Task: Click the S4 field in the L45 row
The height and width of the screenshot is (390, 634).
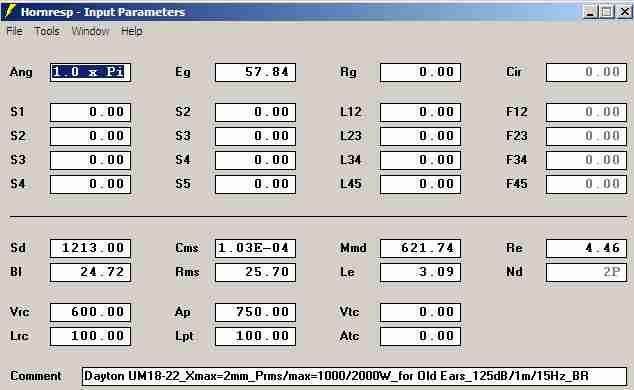Action: click(x=90, y=184)
